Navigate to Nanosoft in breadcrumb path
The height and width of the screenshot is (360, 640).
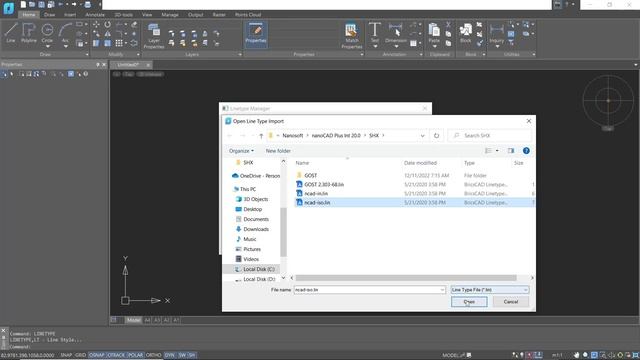coord(293,136)
